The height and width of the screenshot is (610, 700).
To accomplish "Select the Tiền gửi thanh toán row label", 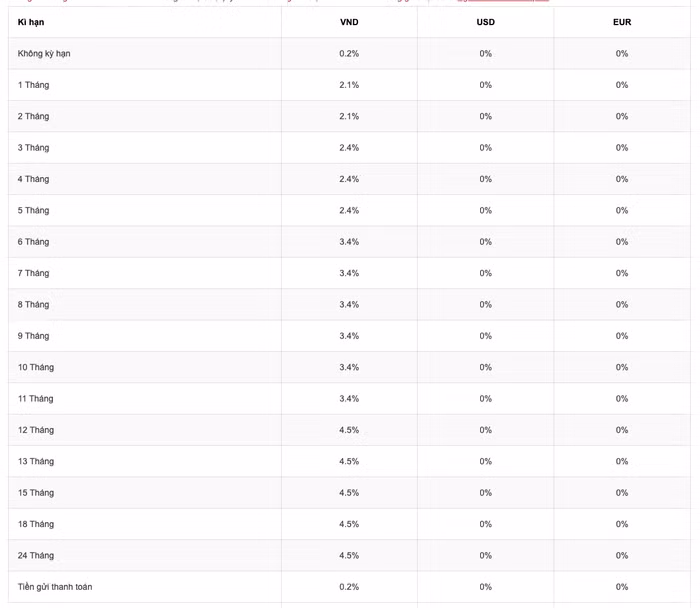I will [x=55, y=587].
